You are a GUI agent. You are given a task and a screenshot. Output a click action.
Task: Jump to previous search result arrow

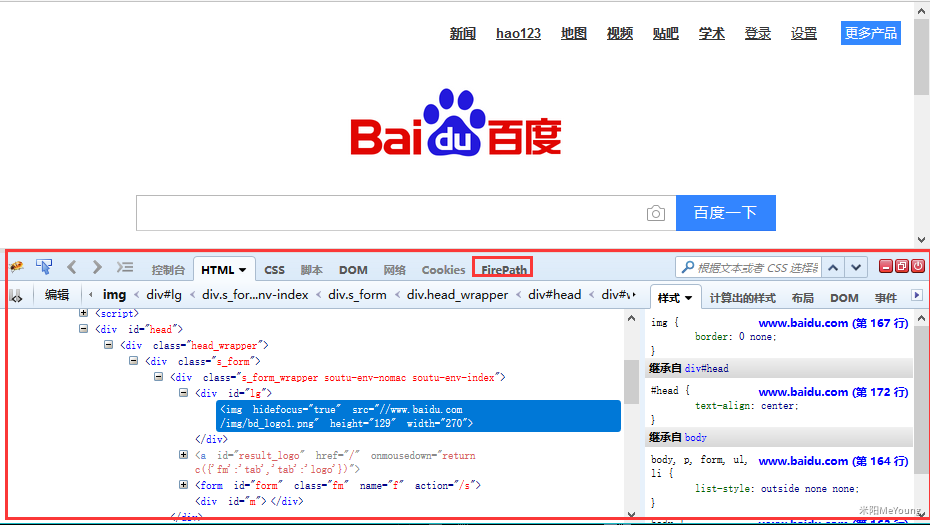[833, 268]
